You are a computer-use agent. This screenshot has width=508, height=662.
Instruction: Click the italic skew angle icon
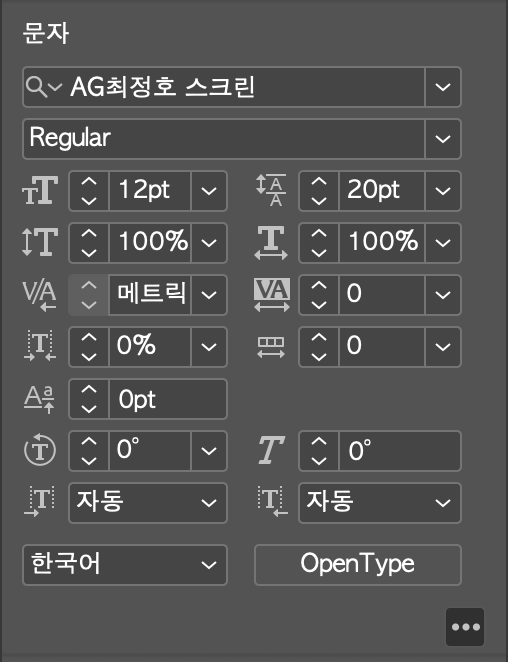(x=271, y=450)
